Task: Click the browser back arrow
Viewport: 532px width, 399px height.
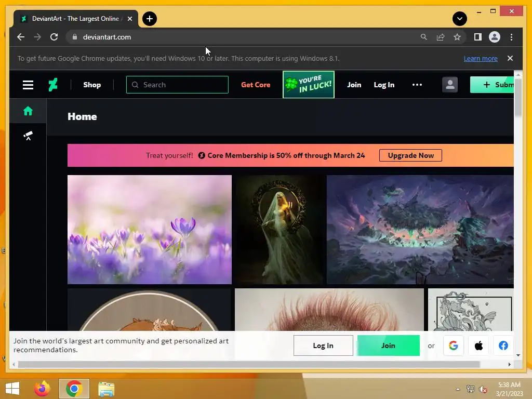Action: point(21,37)
